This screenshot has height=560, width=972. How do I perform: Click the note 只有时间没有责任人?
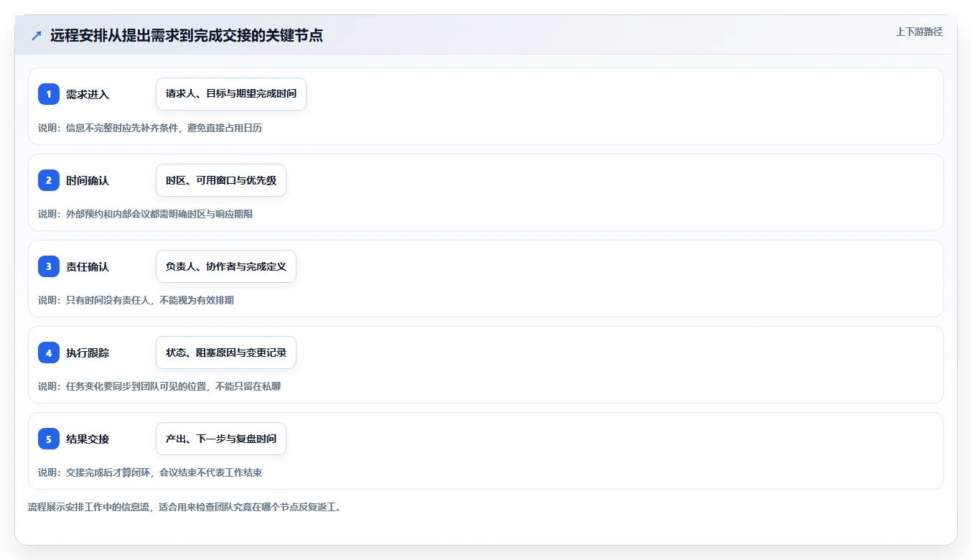click(136, 300)
